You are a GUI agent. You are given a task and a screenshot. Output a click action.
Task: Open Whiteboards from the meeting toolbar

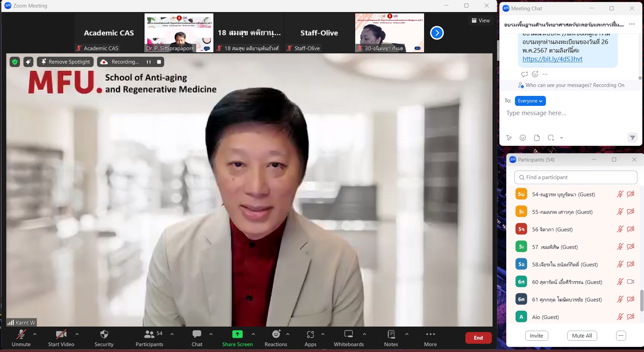[348, 338]
